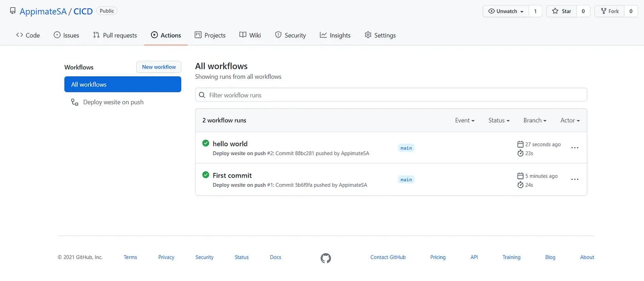Open the three-dot menu for hello world run

click(x=575, y=148)
